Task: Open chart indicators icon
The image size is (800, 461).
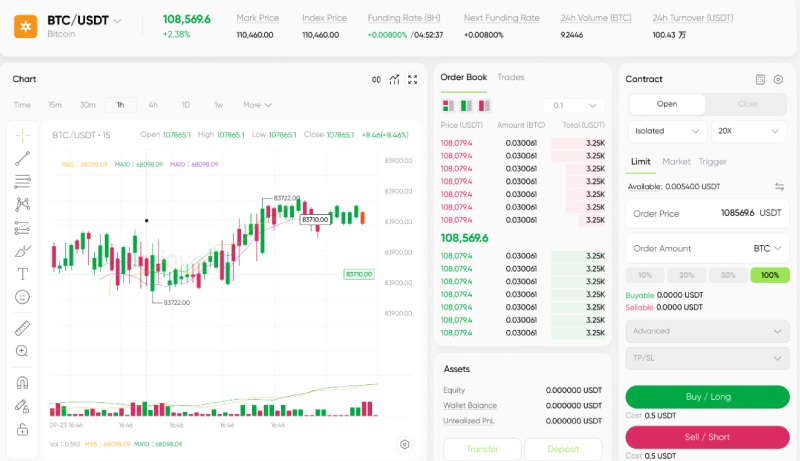Action: pyautogui.click(x=394, y=80)
